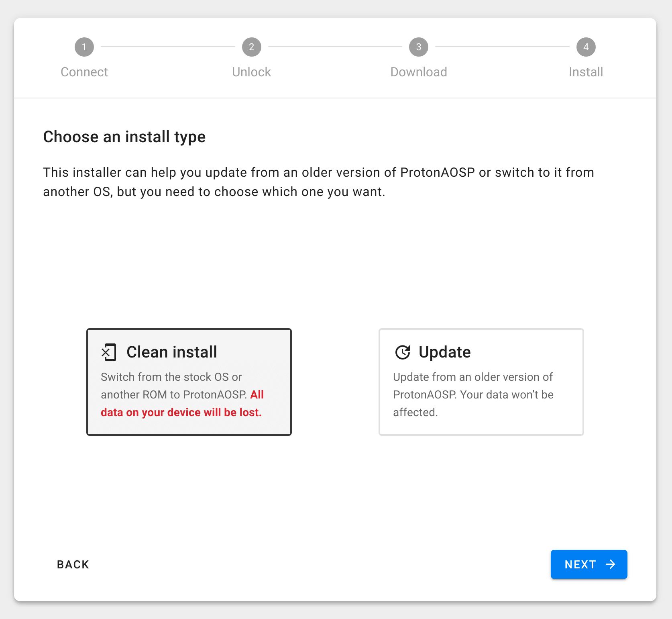Click step circle 1 labeled Connect
This screenshot has height=619, width=672.
[x=84, y=47]
